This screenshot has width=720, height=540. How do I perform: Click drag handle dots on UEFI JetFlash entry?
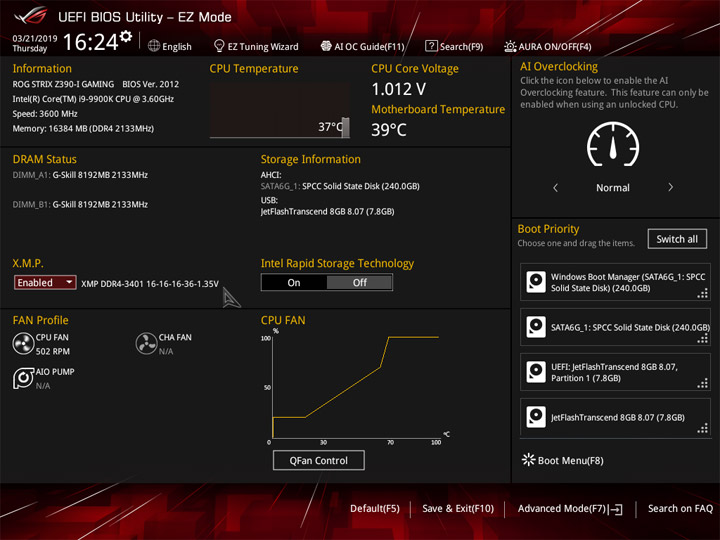point(703,383)
